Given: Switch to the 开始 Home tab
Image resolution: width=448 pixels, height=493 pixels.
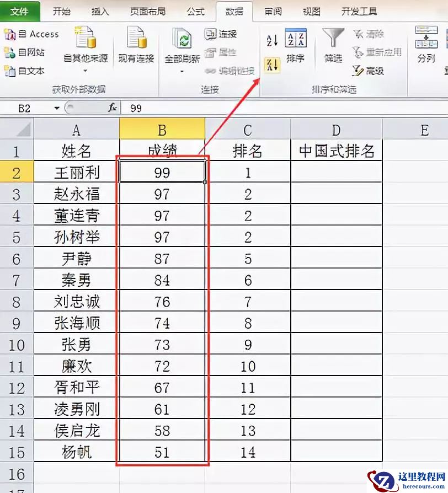Looking at the screenshot, I should 61,12.
